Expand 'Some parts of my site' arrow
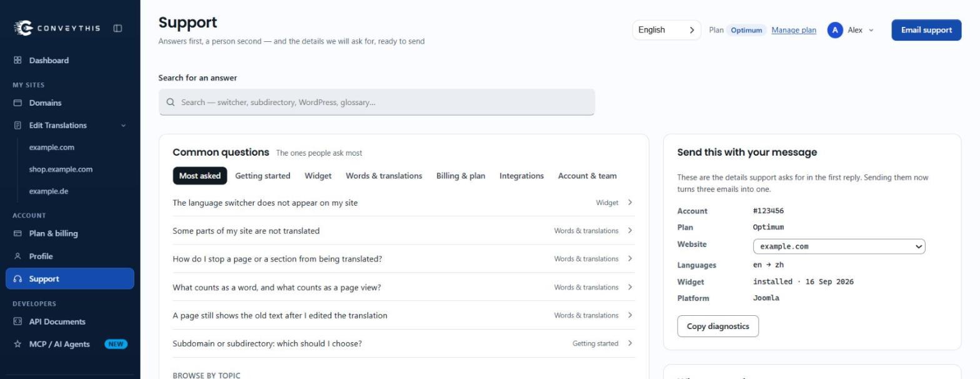The image size is (980, 379). pyautogui.click(x=630, y=231)
